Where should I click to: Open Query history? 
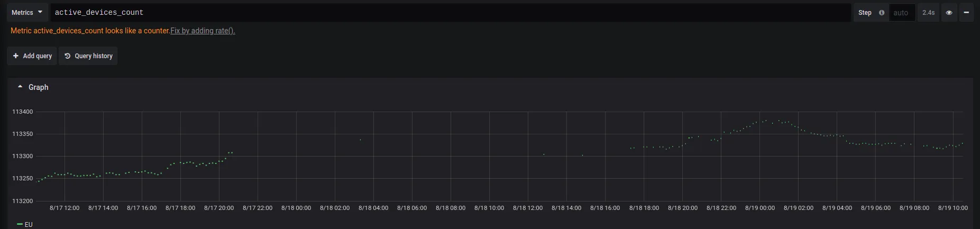tap(88, 56)
